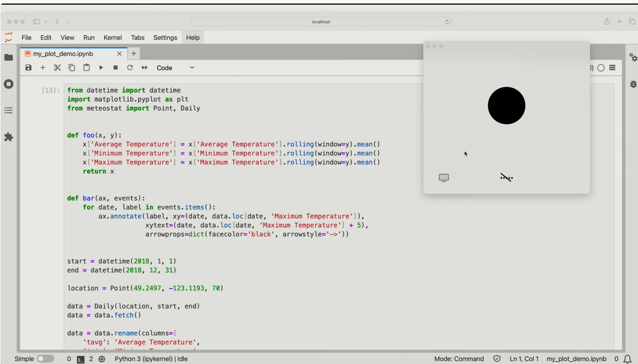Restart kernel and run all cells icon
Viewport: 638px width, 364px height.
(x=144, y=68)
